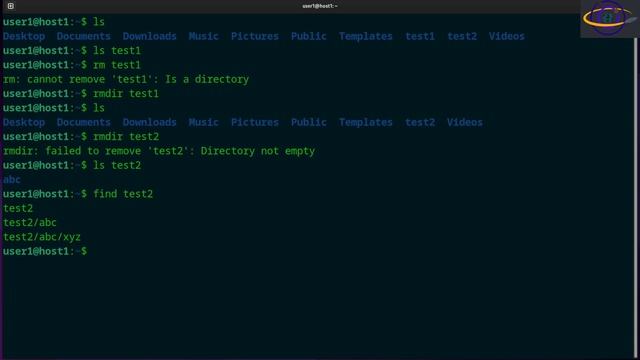Click the user1@host1 window title
Screen dimensions: 640x360
click(320, 6)
